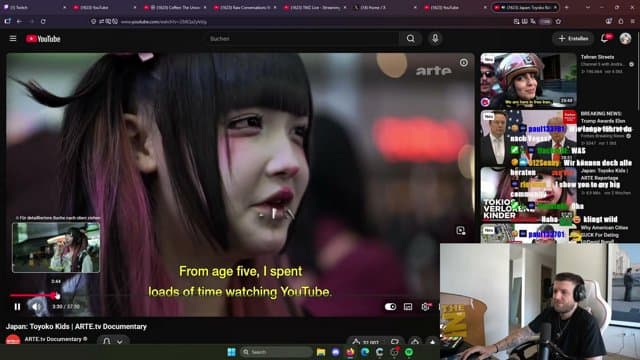Click the taskbar Search box

[276, 352]
